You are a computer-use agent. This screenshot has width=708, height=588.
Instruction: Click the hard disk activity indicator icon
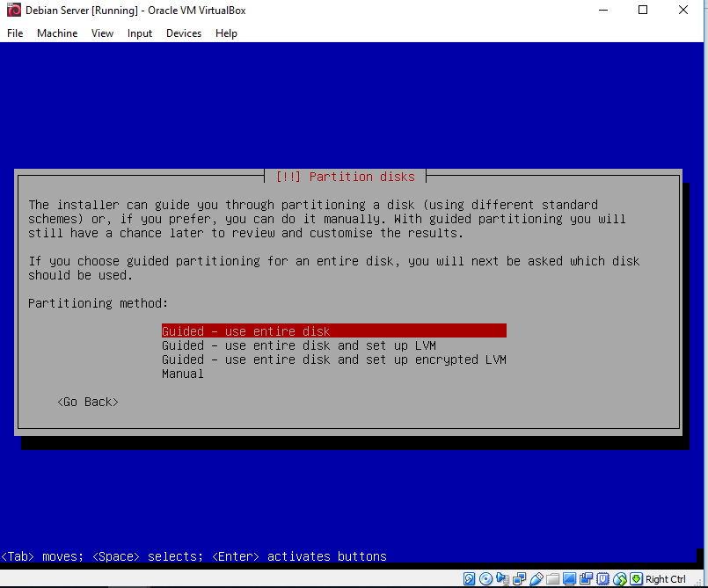point(469,579)
